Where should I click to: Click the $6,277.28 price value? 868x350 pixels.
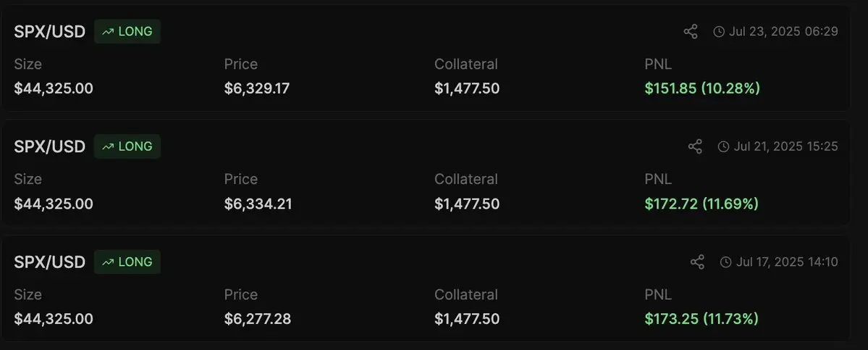258,319
